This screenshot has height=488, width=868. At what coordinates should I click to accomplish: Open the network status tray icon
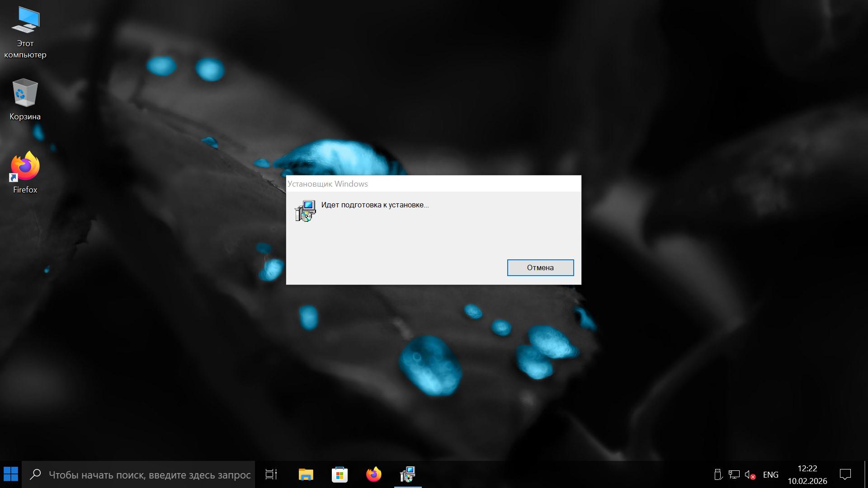(x=734, y=474)
